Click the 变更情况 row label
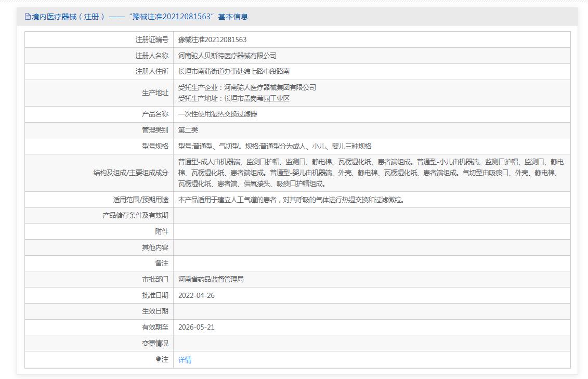This screenshot has width=588, height=379. click(155, 343)
